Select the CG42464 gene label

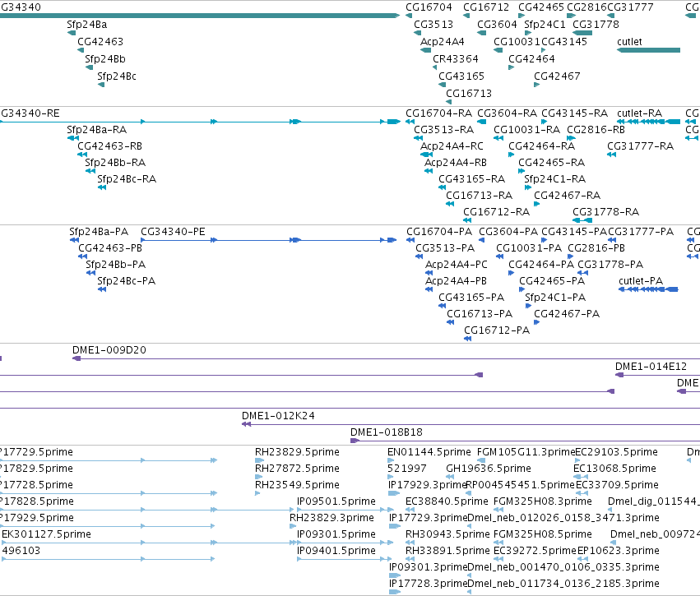531,59
